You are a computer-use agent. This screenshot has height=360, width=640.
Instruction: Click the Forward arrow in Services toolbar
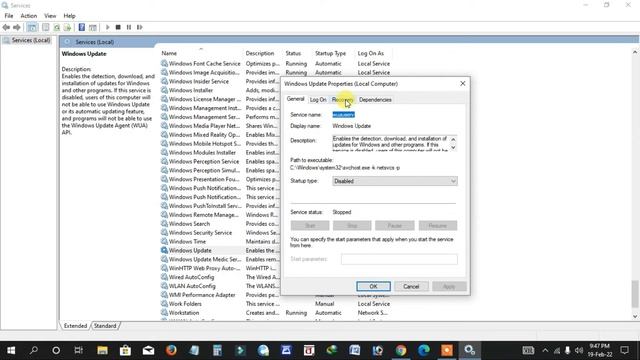[17, 27]
